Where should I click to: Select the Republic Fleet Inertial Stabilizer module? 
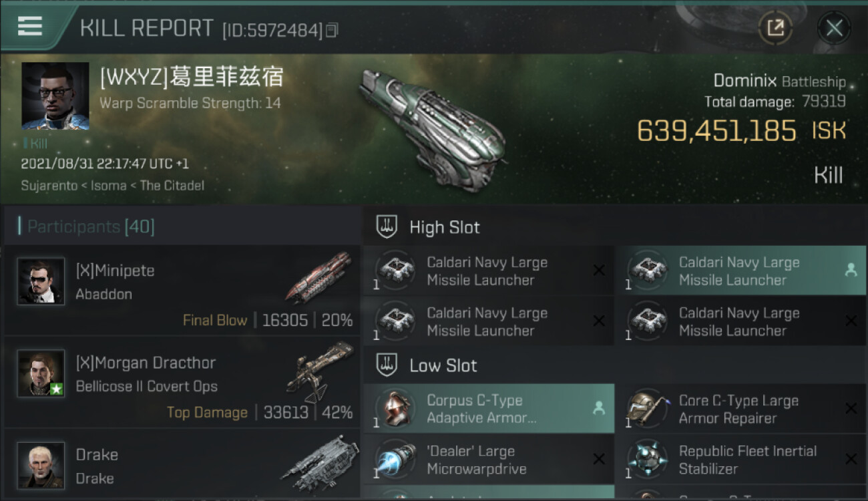coord(740,460)
